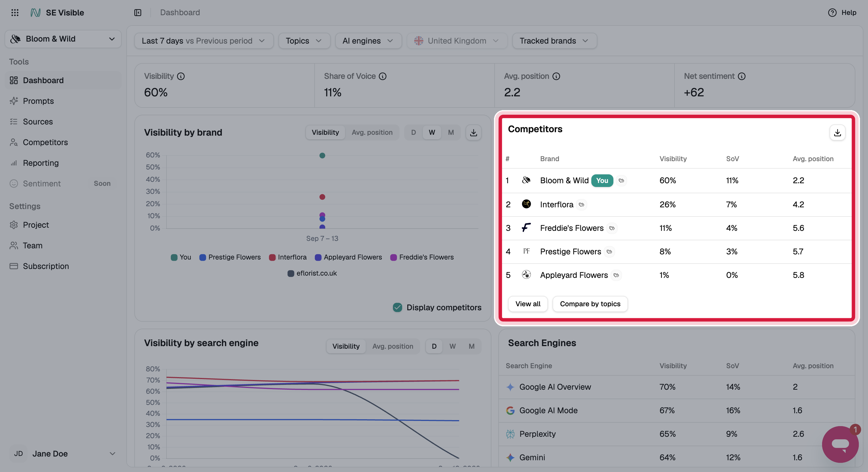The height and width of the screenshot is (472, 868).
Task: Open the Last 7 days date range dropdown
Action: coord(204,41)
